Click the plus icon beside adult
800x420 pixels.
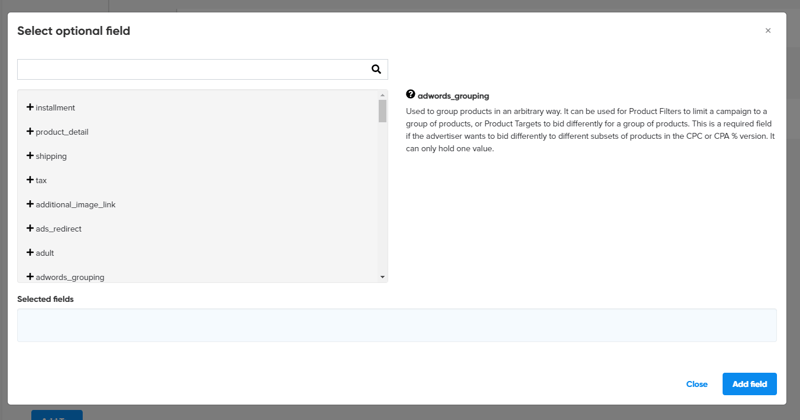click(x=30, y=253)
